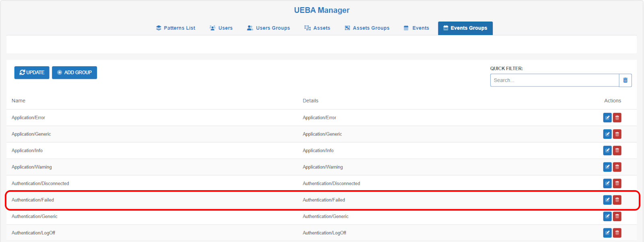Click the Update button
644x242 pixels.
coord(32,73)
